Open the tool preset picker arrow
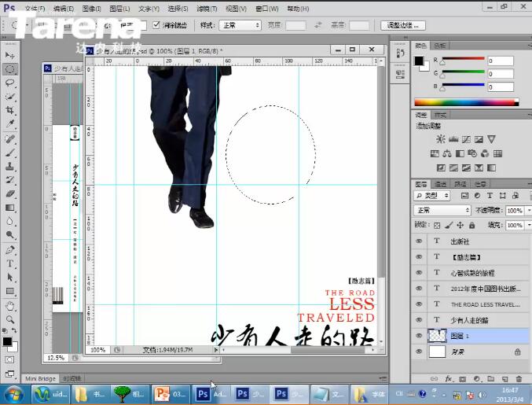The height and width of the screenshot is (405, 532). (x=27, y=25)
